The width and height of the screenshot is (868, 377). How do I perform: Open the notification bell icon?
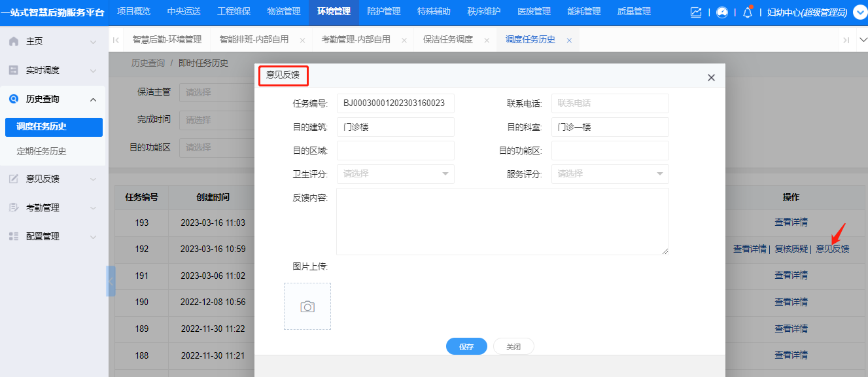click(748, 12)
